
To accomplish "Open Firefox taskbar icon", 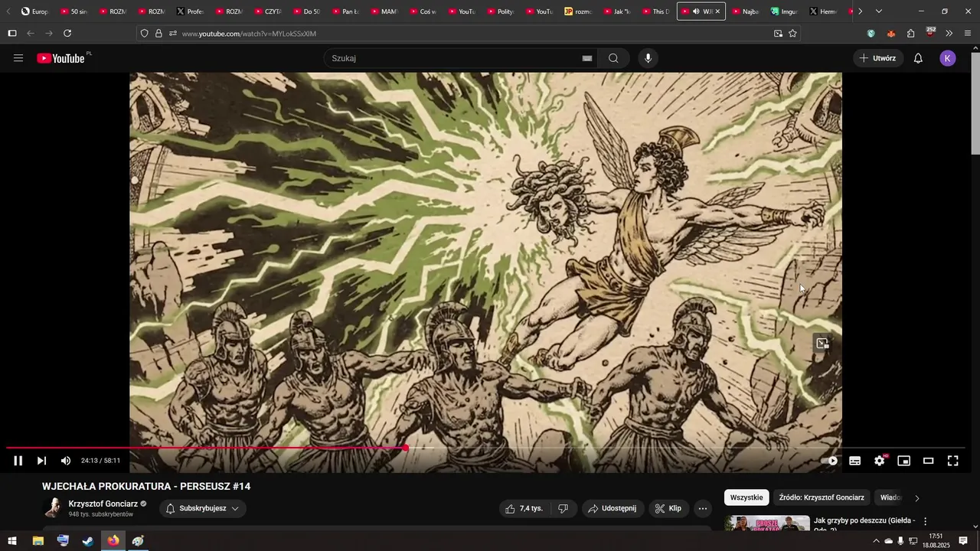I will (113, 541).
